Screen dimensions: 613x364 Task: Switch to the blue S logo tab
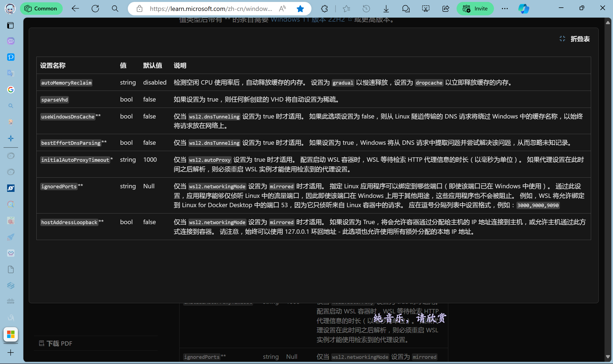pos(11,188)
